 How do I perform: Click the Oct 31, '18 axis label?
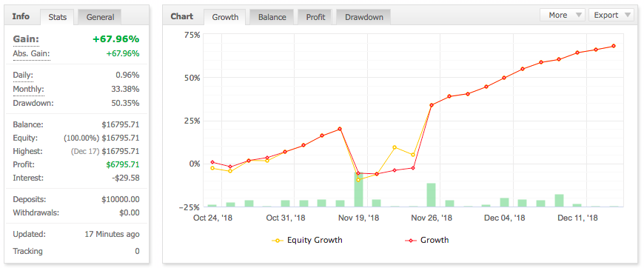pos(286,218)
